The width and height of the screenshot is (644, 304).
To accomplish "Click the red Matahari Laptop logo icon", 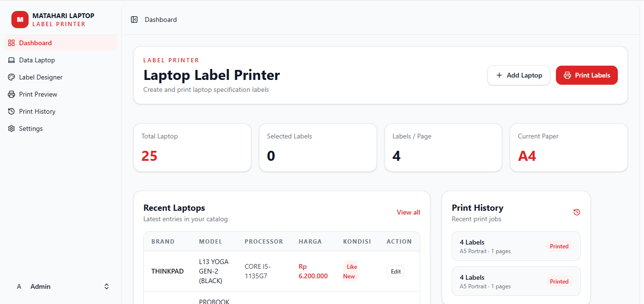I will tap(20, 20).
